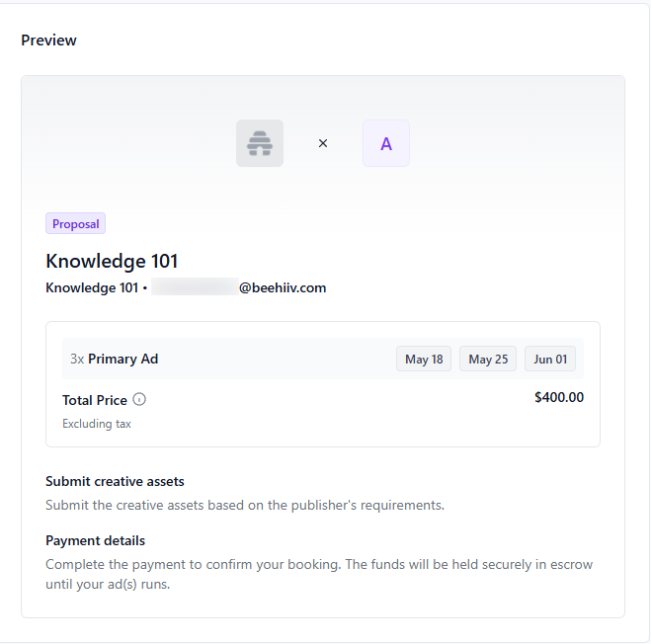Click the beehiiv hive logo icon
The width and height of the screenshot is (651, 644).
pyautogui.click(x=260, y=143)
